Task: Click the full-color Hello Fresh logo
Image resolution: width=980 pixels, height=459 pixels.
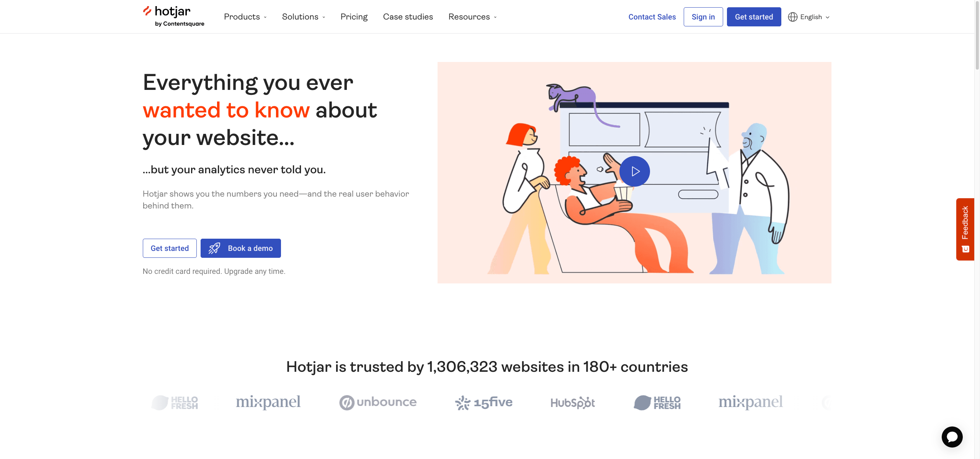Action: tap(657, 402)
